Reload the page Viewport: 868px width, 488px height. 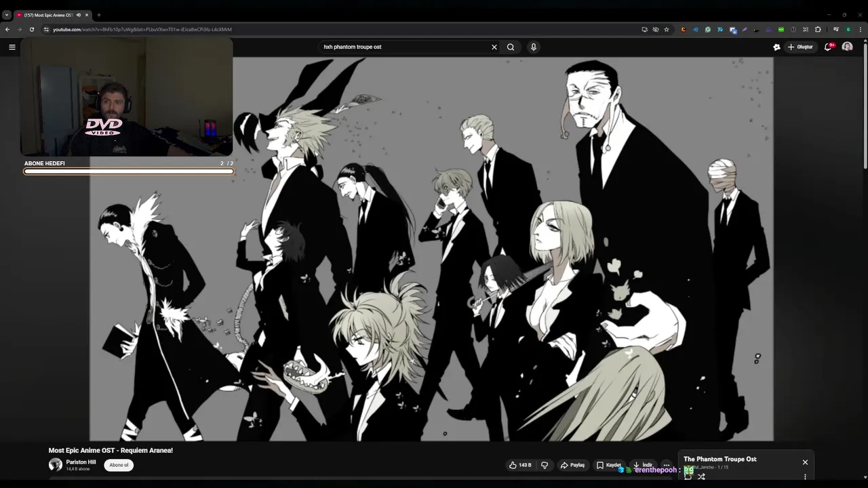[x=31, y=29]
